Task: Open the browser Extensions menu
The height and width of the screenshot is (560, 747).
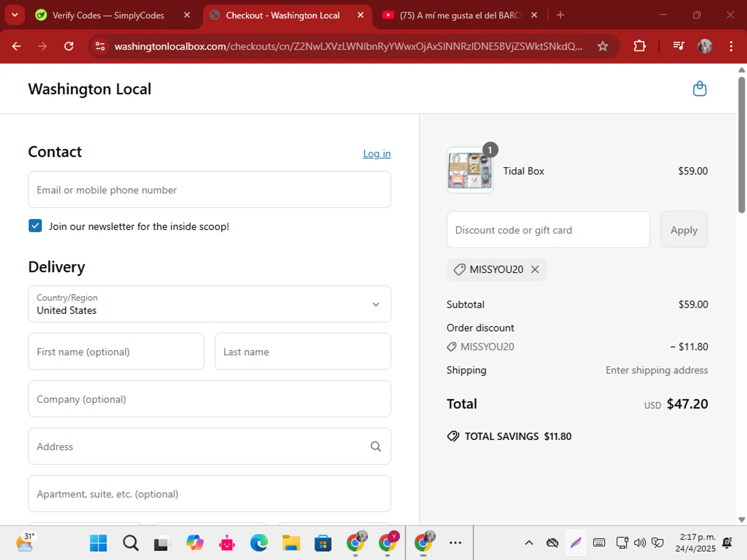Action: point(639,46)
